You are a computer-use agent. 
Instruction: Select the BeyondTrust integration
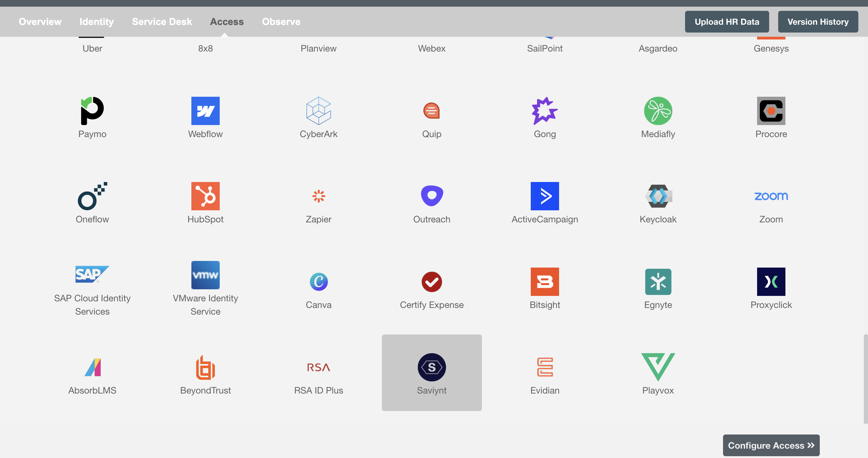coord(206,372)
